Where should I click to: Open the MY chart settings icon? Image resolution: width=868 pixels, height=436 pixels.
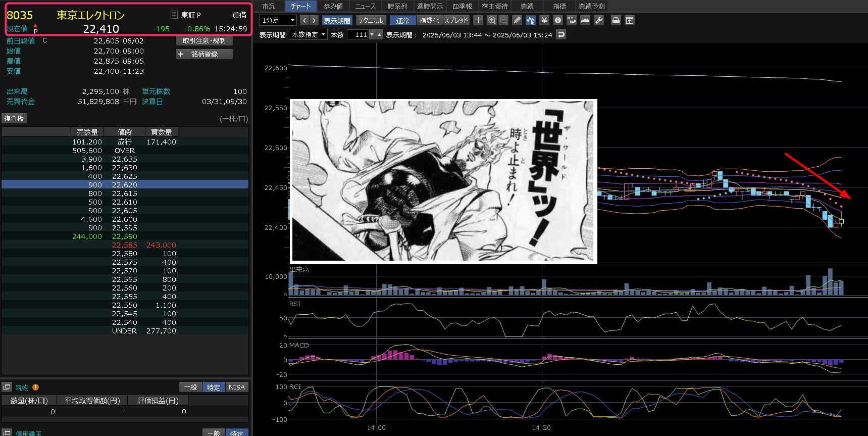click(571, 20)
